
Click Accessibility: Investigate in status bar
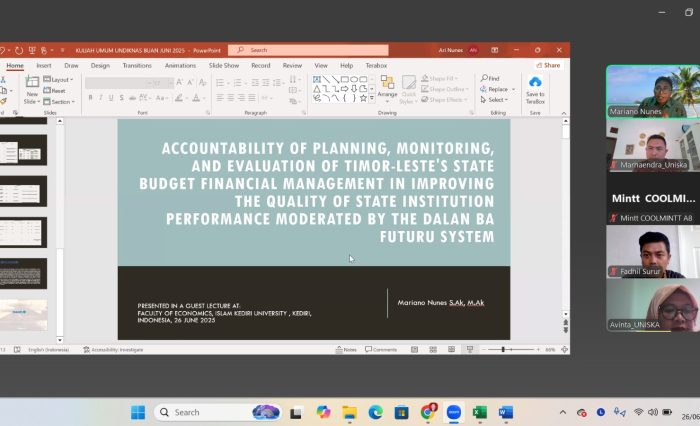(x=117, y=349)
